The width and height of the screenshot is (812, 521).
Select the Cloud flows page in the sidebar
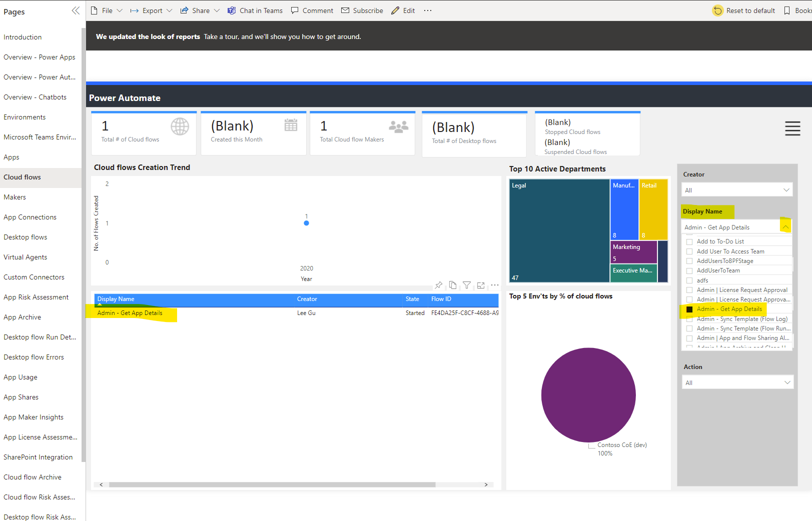[x=22, y=177]
